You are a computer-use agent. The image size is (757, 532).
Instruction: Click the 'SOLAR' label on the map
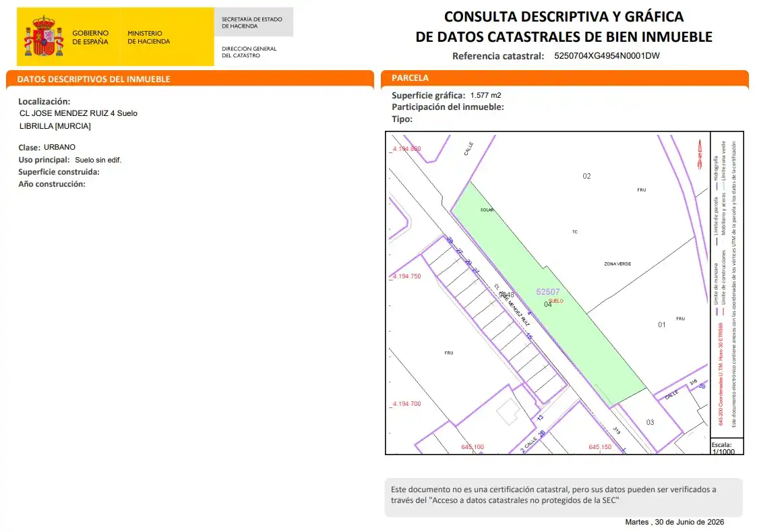click(x=487, y=210)
